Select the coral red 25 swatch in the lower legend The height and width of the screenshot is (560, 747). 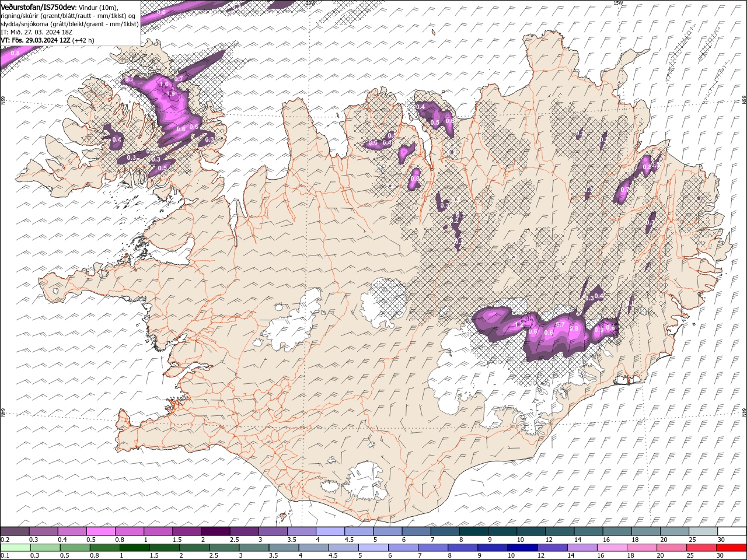click(x=701, y=548)
